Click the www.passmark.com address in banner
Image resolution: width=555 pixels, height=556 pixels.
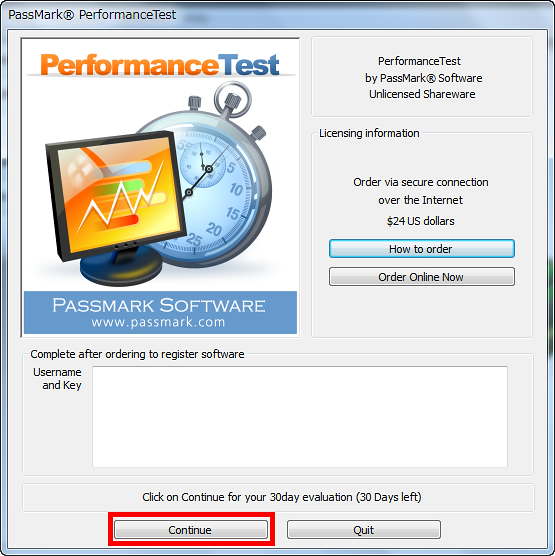pos(158,322)
